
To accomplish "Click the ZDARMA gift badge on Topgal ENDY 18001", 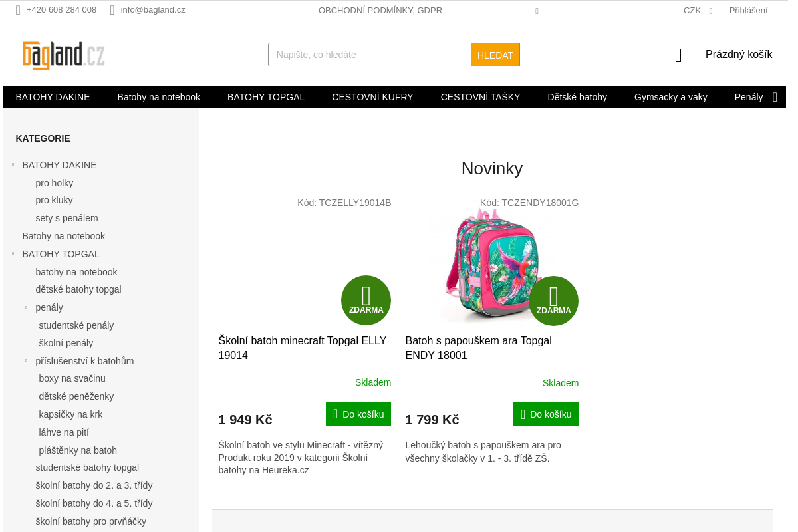I will tap(553, 300).
